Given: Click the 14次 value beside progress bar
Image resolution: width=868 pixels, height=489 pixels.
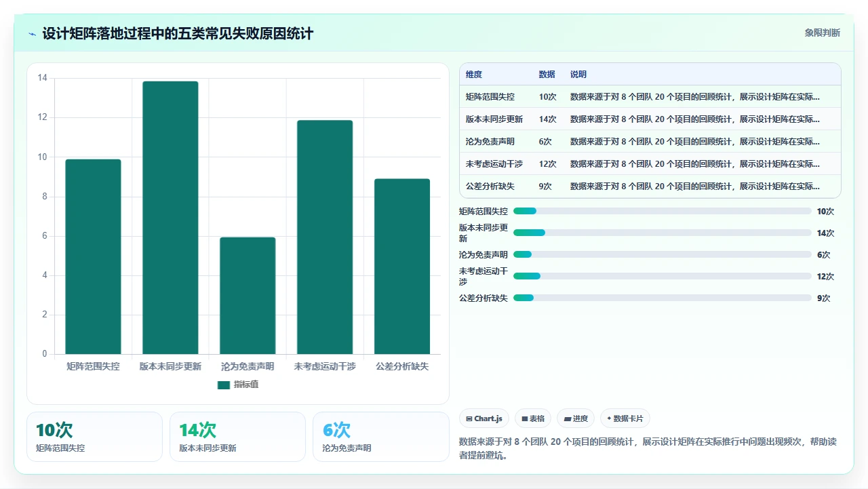Looking at the screenshot, I should click(x=825, y=233).
